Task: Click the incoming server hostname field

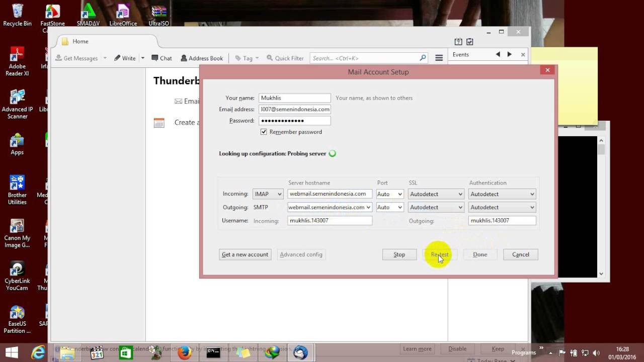Action: tap(330, 194)
